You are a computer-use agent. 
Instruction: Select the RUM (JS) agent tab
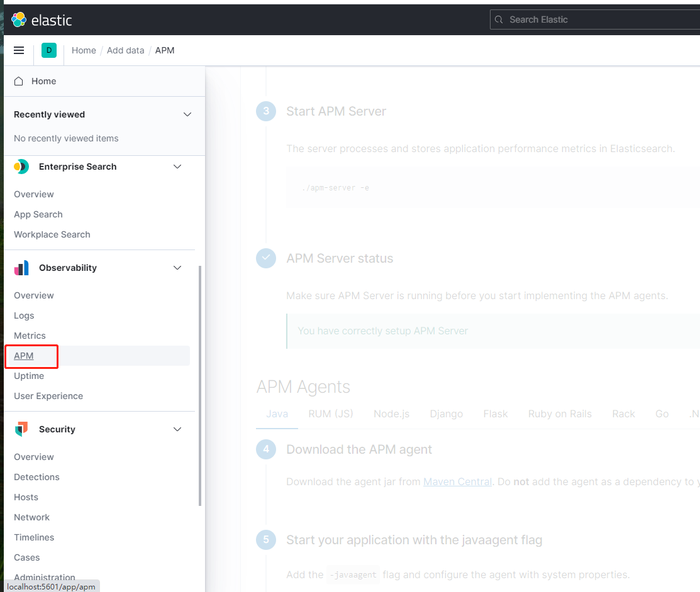[x=331, y=414]
